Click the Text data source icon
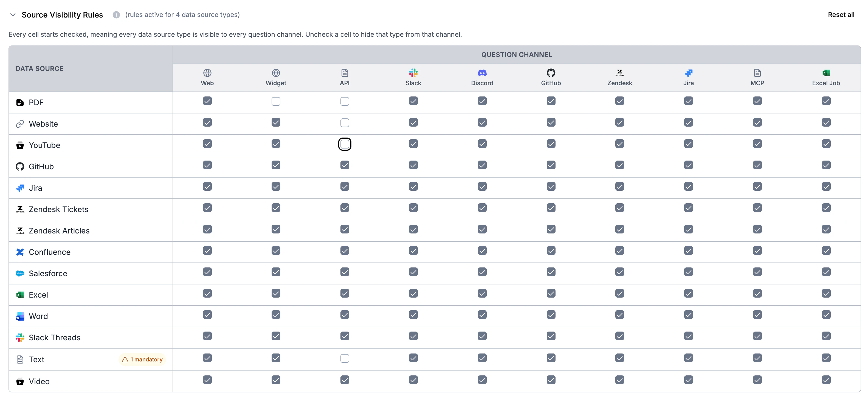The width and height of the screenshot is (868, 405). click(20, 360)
